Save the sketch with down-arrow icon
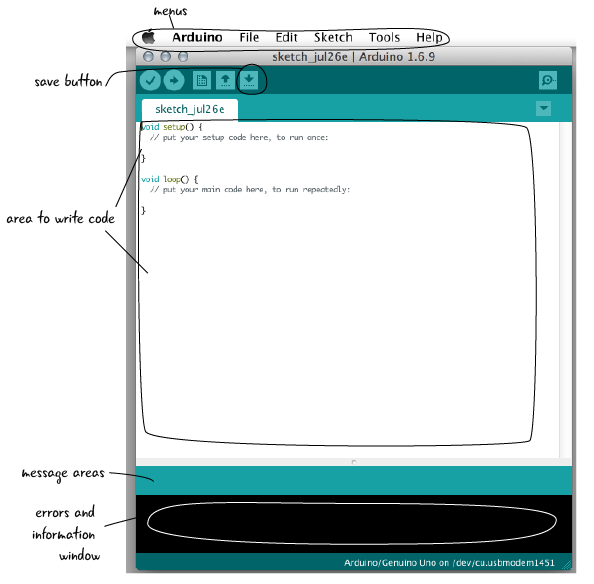This screenshot has width=594, height=584. (249, 80)
